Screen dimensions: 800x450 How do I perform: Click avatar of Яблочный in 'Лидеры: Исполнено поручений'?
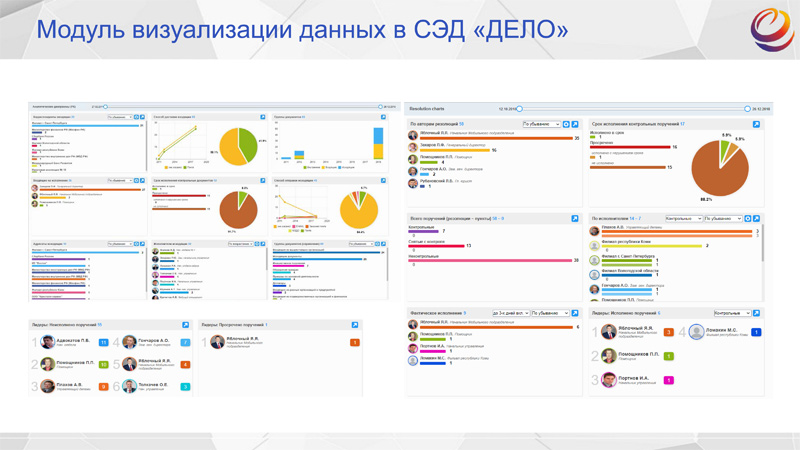click(608, 332)
